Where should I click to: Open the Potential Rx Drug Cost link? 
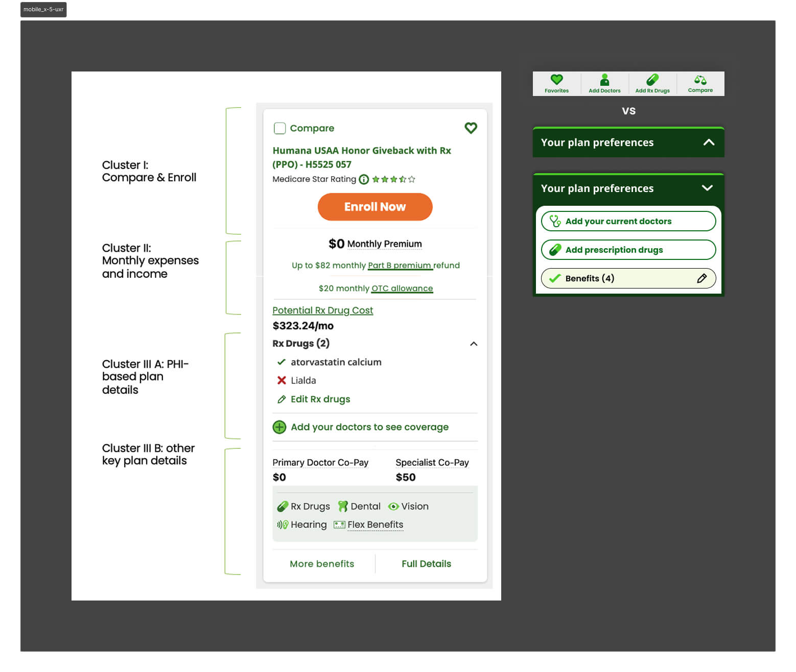coord(323,310)
